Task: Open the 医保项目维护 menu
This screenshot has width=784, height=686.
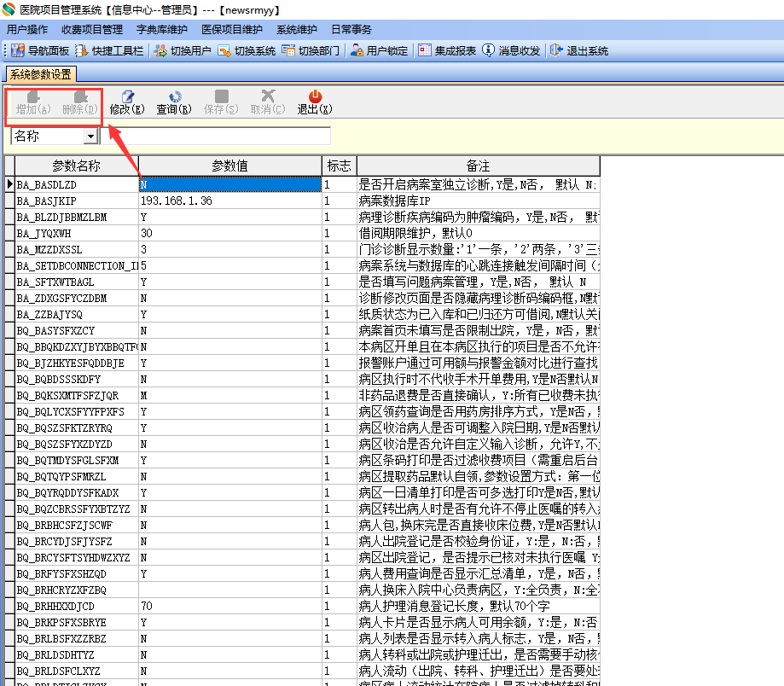Action: 232,30
